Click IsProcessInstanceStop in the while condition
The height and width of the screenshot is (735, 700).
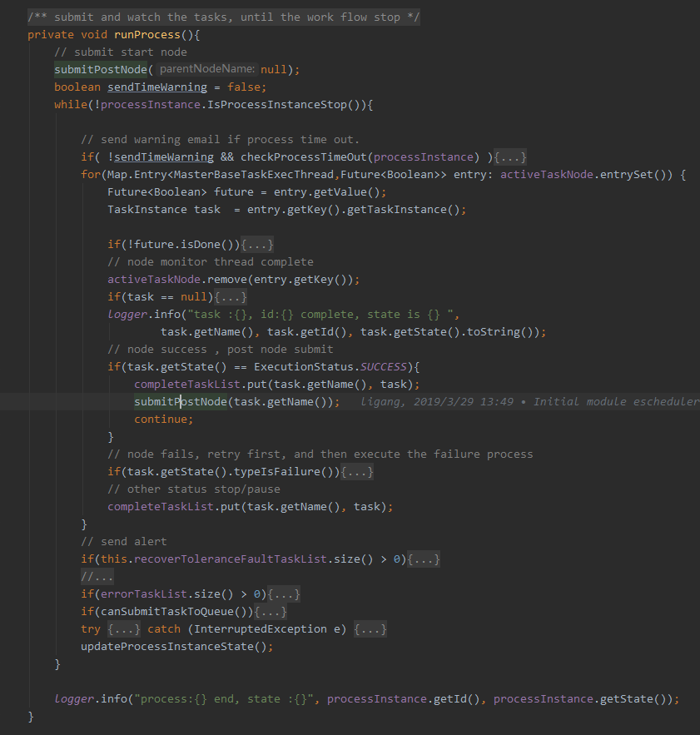(277, 105)
